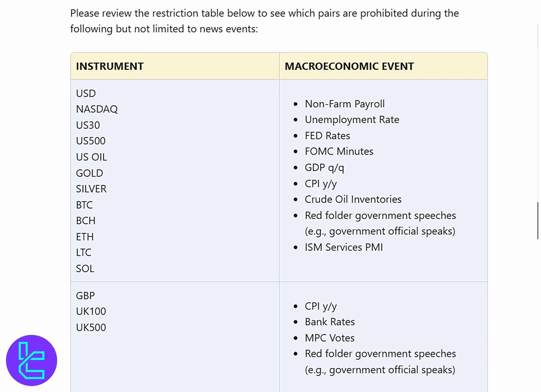Select the Unemployment Rate list item
541x392 pixels.
click(x=352, y=120)
